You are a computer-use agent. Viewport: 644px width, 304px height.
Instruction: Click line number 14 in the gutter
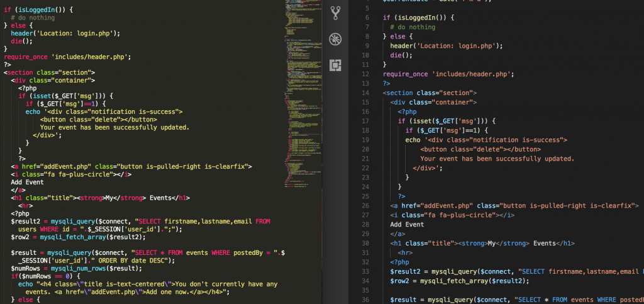point(365,93)
